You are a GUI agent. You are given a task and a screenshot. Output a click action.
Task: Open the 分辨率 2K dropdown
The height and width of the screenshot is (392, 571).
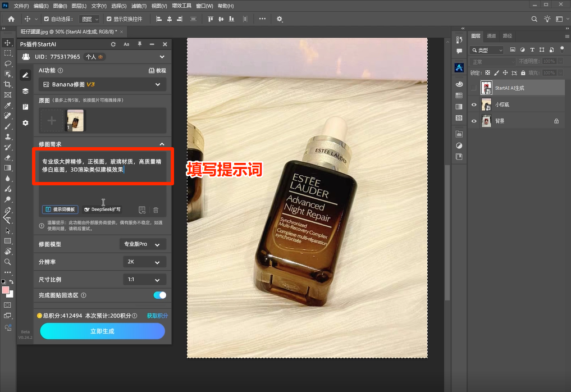[144, 262]
